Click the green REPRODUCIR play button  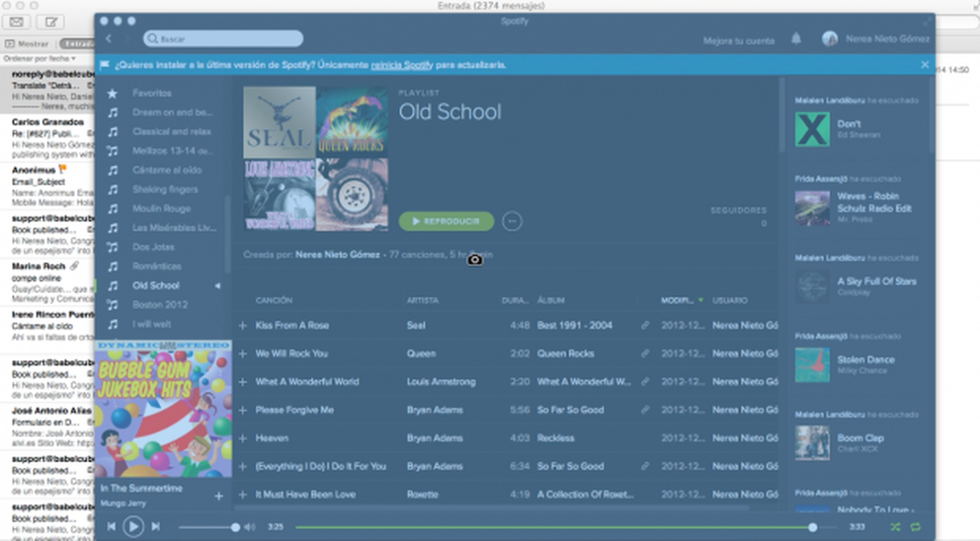pyautogui.click(x=446, y=221)
